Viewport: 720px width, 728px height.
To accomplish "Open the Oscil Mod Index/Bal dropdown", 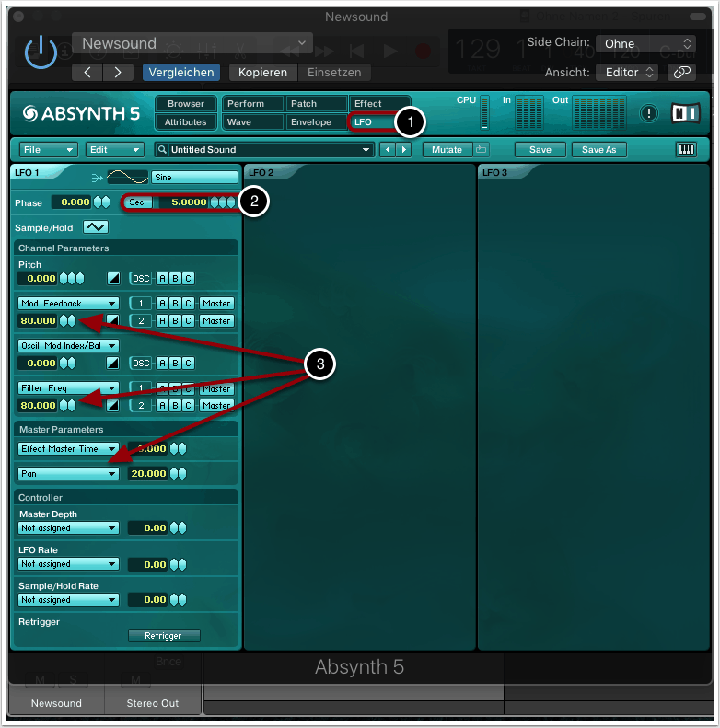I will click(x=68, y=345).
